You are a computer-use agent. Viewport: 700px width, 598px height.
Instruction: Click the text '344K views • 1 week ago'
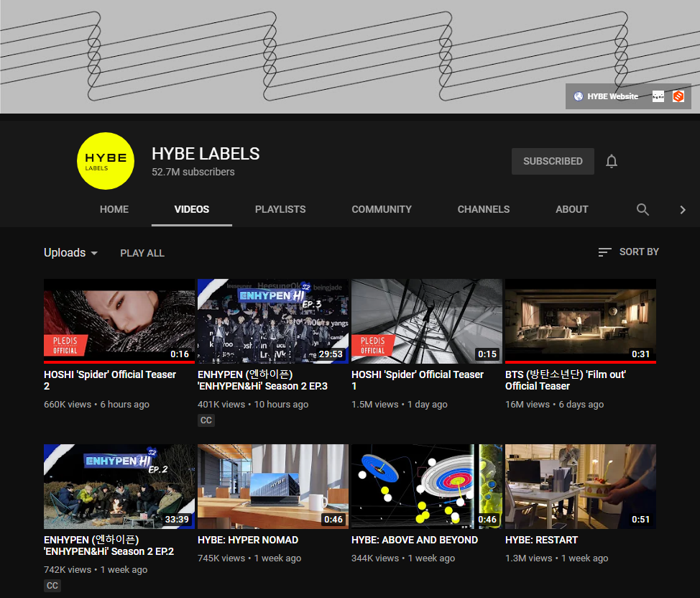403,558
